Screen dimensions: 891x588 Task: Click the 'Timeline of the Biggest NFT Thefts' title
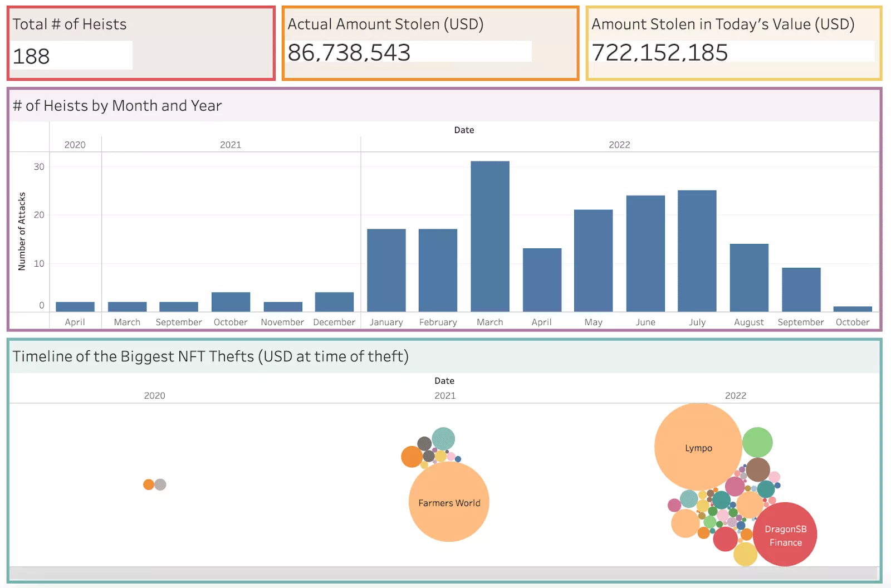[210, 356]
